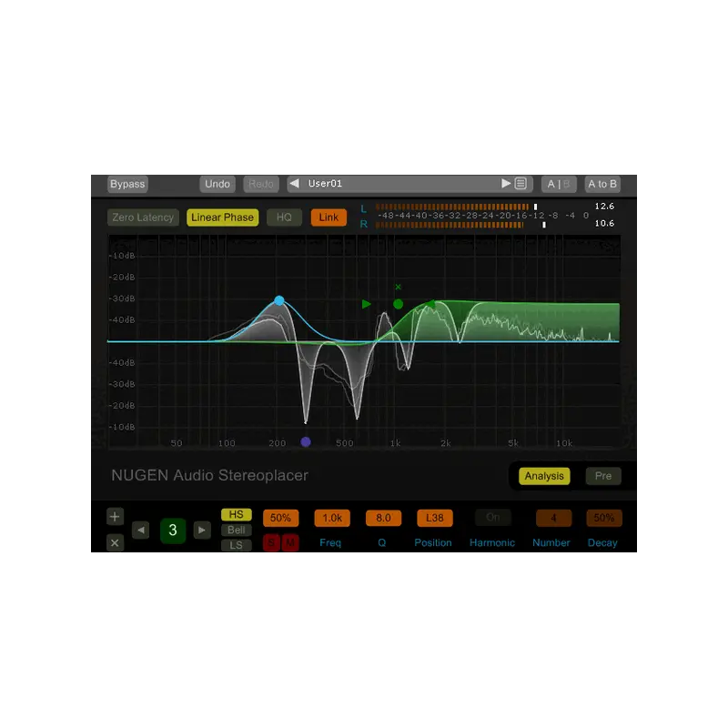Select the blue band node on curve
Viewport: 728px width, 728px height.
(279, 300)
